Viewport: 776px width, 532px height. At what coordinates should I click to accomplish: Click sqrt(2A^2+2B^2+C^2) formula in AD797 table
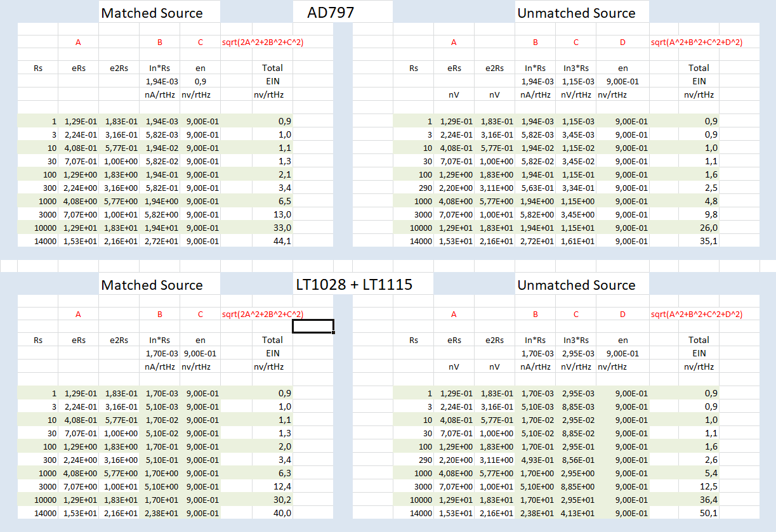(x=263, y=42)
